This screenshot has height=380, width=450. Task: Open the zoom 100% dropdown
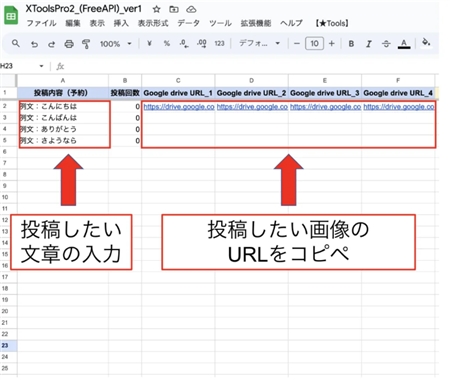pos(116,44)
